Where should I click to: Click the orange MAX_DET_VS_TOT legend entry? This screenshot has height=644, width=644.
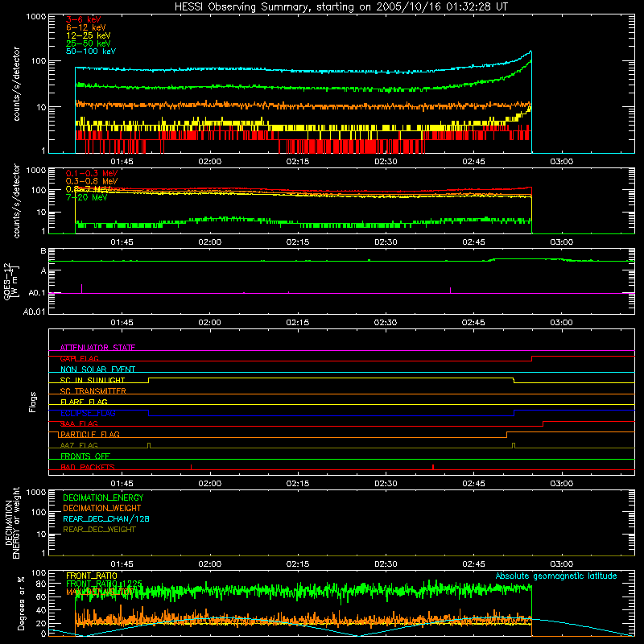point(100,592)
